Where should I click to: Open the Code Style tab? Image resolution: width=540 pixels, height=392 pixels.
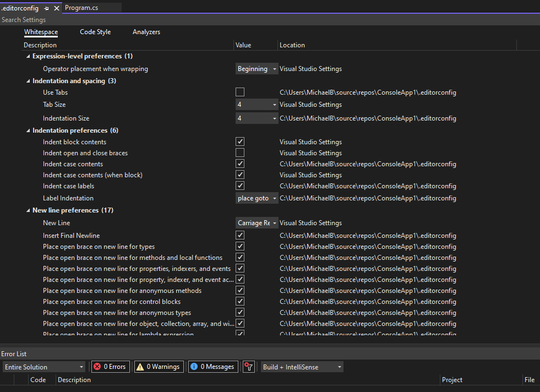[x=95, y=32]
